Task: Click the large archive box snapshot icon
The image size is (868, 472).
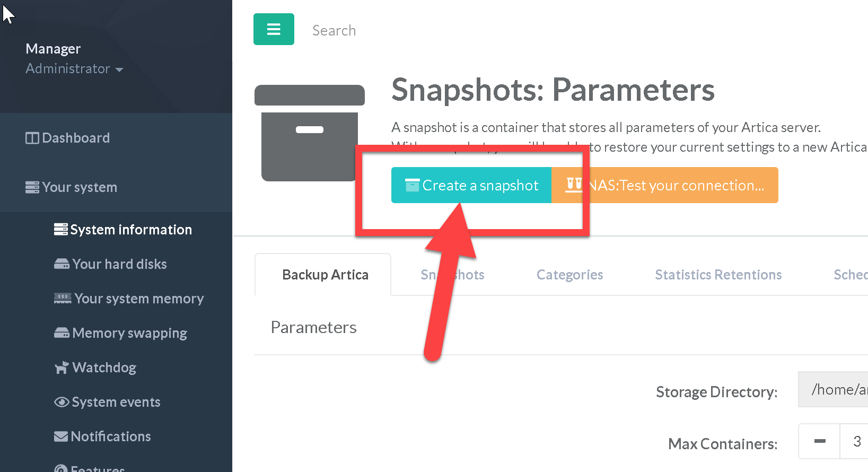Action: pyautogui.click(x=309, y=133)
